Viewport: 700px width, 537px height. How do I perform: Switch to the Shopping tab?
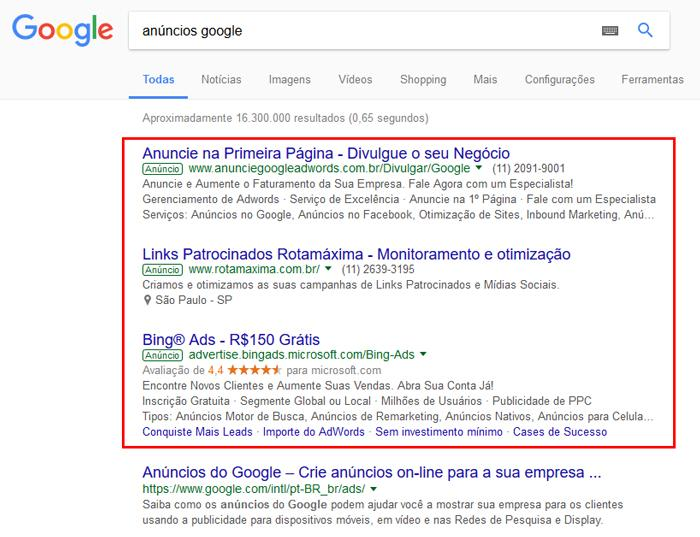click(x=423, y=79)
